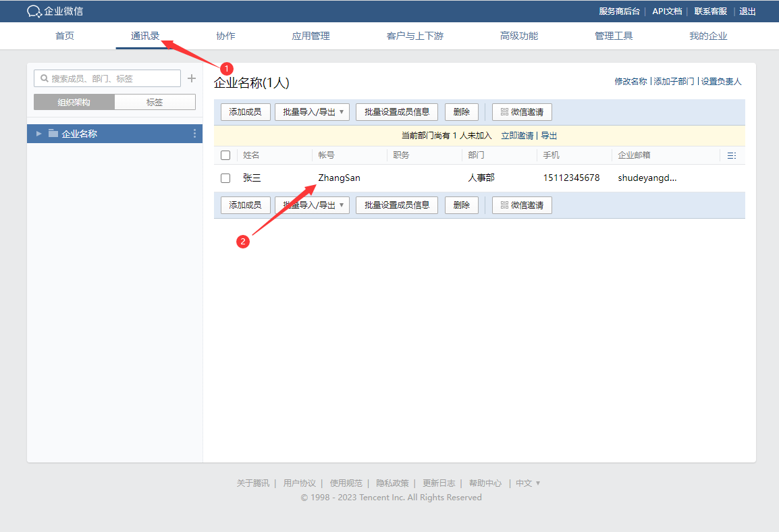Switch to the 我的企业 tab
This screenshot has height=532, width=779.
(x=708, y=36)
